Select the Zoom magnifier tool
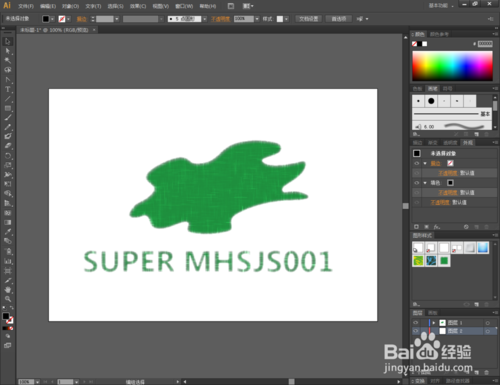Screen dimensions: 500x385 [x=7, y=299]
